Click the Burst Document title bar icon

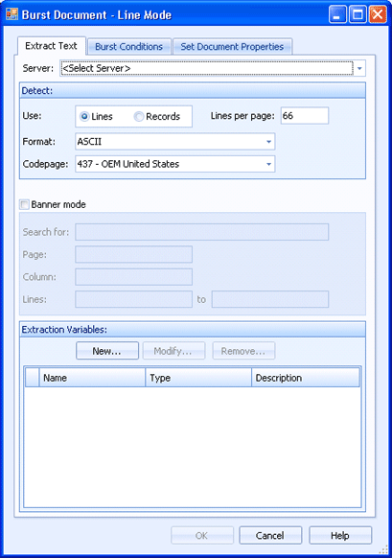(x=12, y=14)
